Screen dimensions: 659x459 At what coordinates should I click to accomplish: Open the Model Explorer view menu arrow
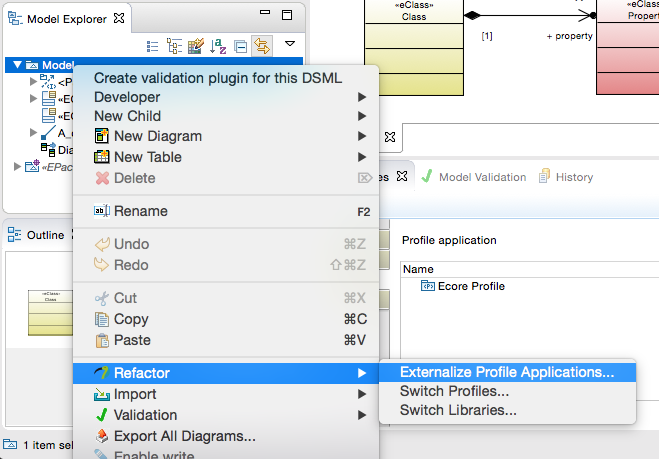[x=290, y=43]
